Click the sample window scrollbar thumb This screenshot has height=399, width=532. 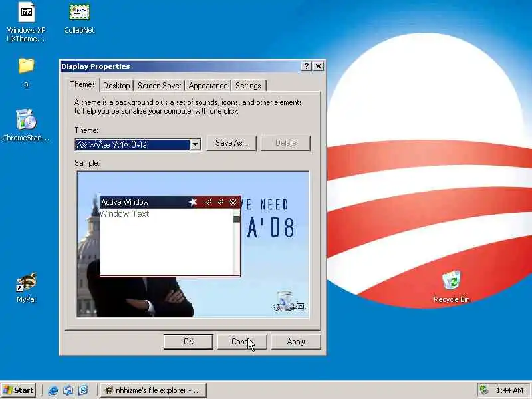[x=237, y=219]
